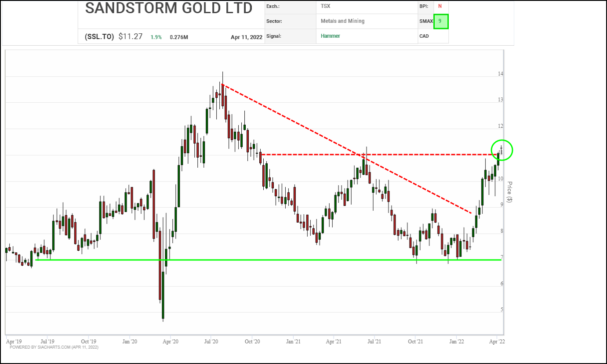Click the Sector: label cell
Screen dimensions: 607x364
pyautogui.click(x=290, y=21)
